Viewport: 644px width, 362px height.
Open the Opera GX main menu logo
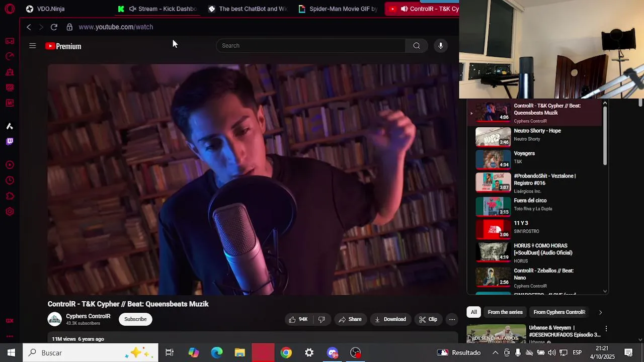[10, 9]
